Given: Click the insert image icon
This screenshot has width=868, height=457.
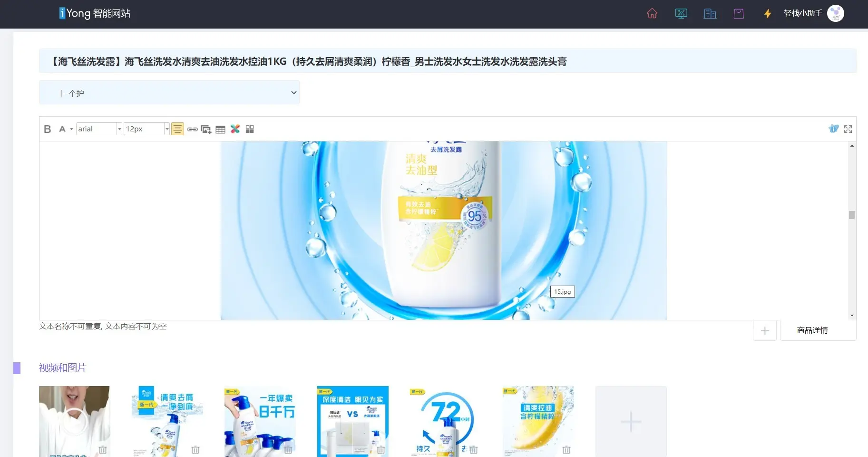Looking at the screenshot, I should click(x=206, y=129).
